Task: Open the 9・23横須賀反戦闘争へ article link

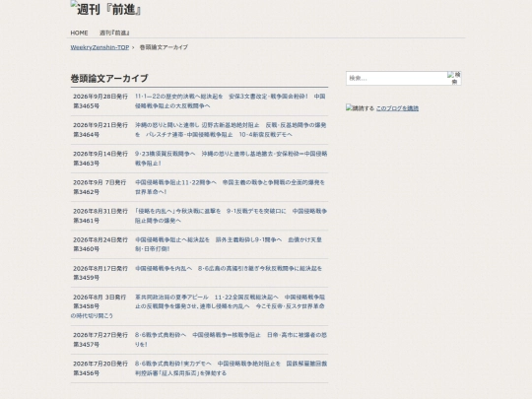Action: coord(232,159)
